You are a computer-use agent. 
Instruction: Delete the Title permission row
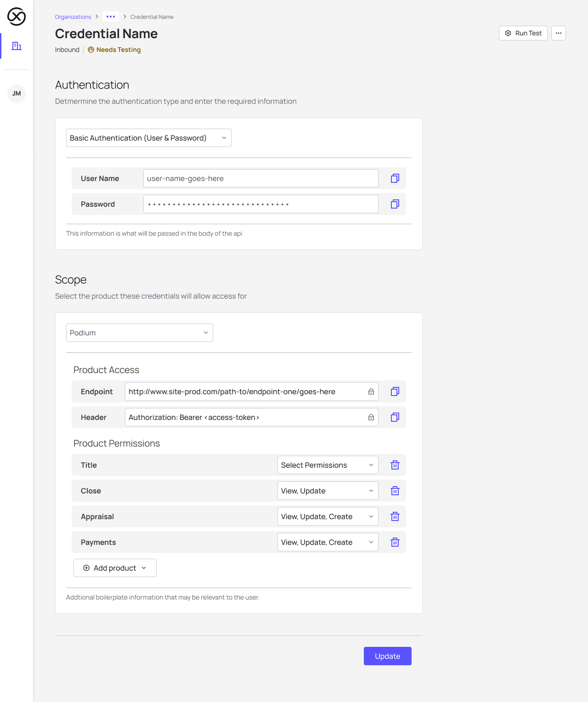pos(395,465)
